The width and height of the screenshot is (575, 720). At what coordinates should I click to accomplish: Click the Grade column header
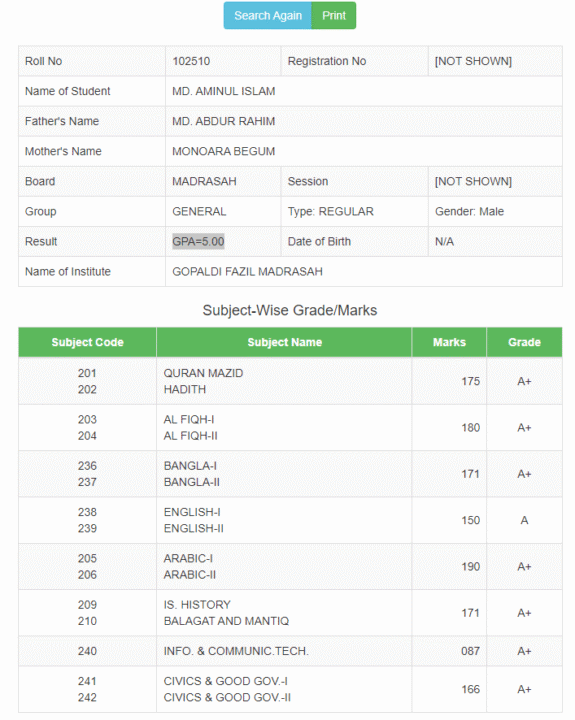(524, 342)
